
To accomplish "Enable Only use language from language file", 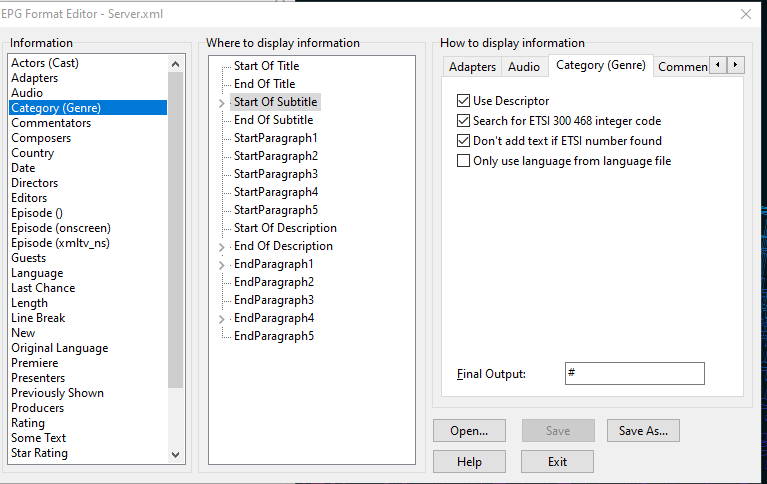I will [463, 161].
